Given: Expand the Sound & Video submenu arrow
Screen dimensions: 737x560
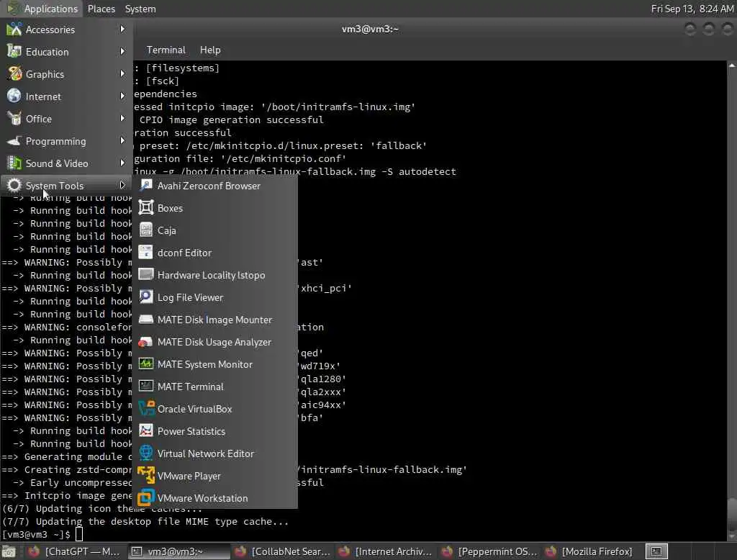Looking at the screenshot, I should point(122,163).
